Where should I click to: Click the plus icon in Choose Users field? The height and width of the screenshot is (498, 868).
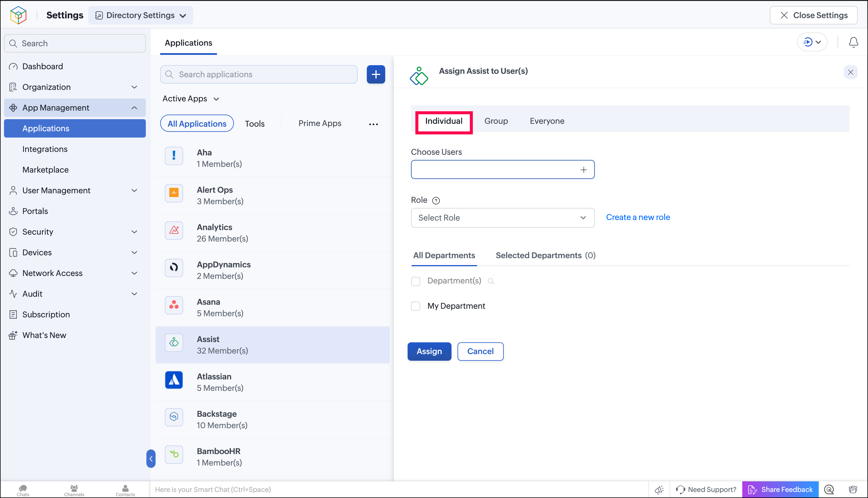point(583,170)
